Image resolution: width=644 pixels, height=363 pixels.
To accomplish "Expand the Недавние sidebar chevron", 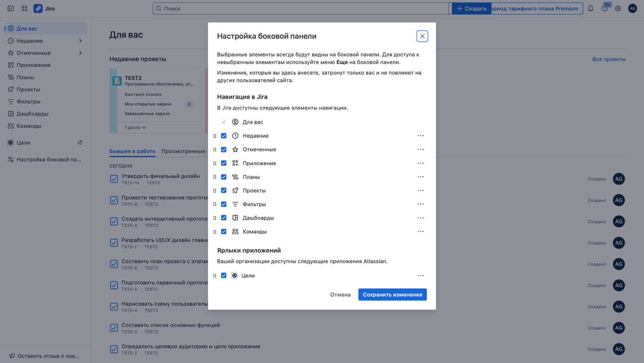I will click(x=80, y=41).
